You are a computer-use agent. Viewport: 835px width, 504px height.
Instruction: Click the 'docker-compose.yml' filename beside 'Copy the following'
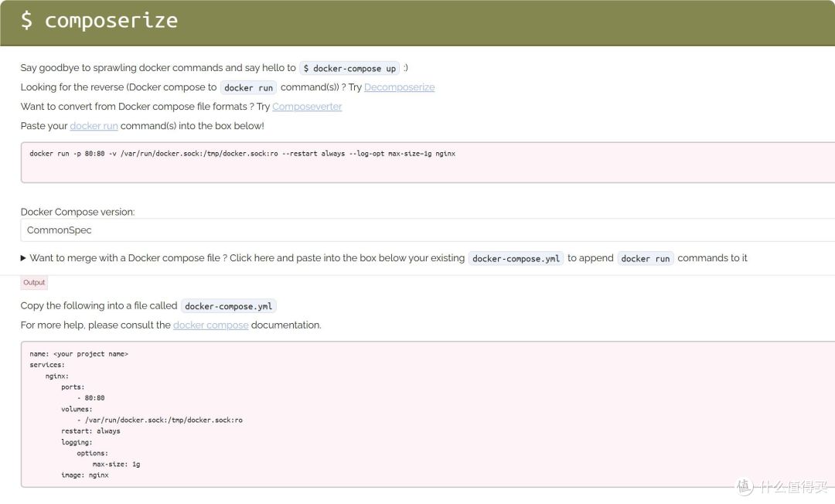point(228,306)
